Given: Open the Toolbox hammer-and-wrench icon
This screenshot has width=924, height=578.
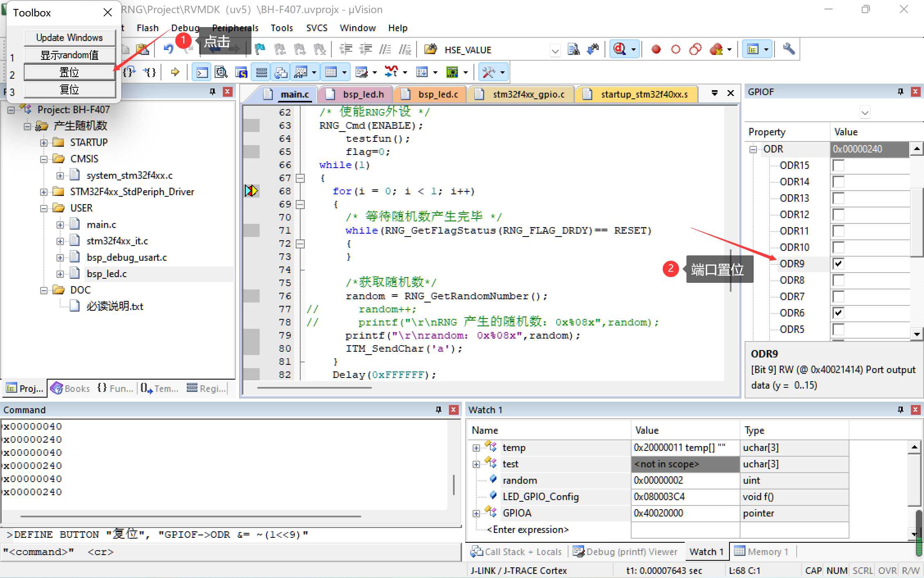Looking at the screenshot, I should pyautogui.click(x=489, y=73).
